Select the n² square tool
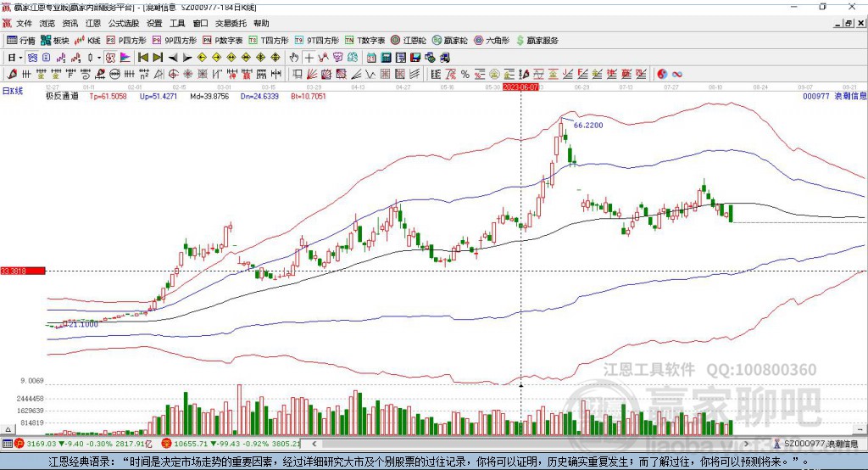This screenshot has height=470, width=868. (144, 74)
